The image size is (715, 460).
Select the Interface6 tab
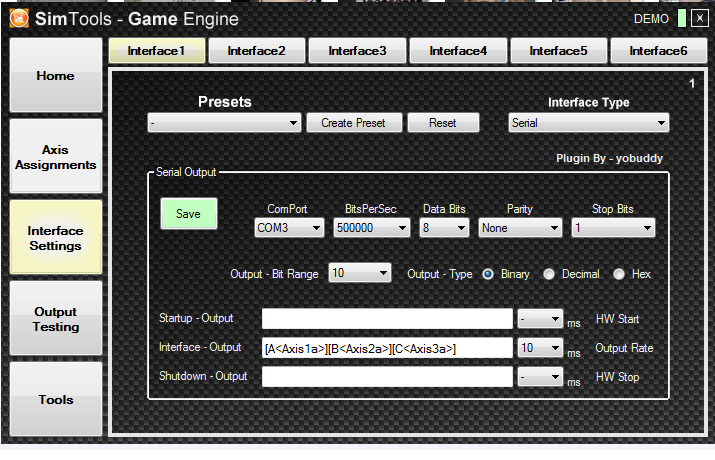click(x=658, y=51)
